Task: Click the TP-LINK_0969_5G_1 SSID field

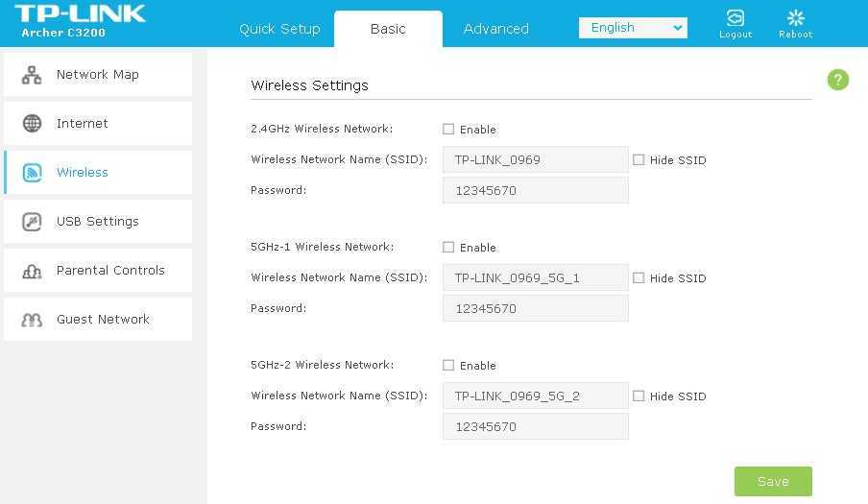Action: click(535, 278)
